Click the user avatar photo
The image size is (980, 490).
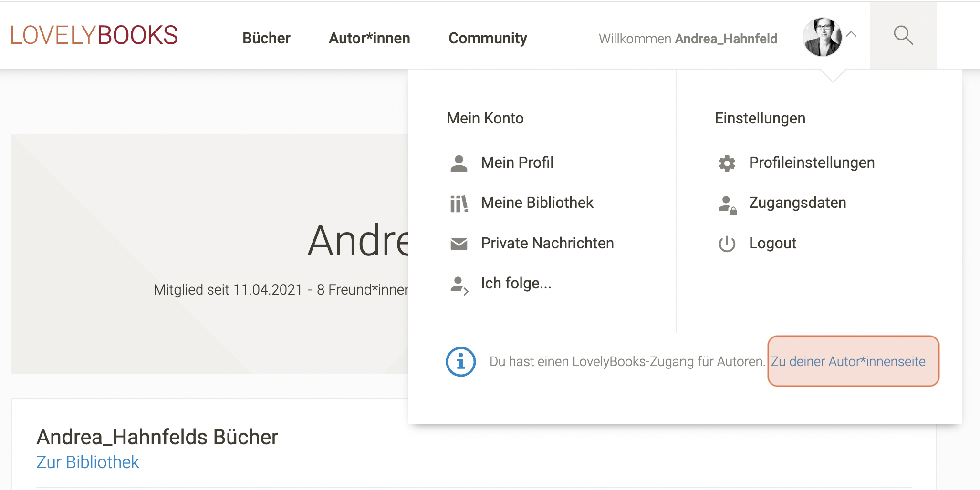(822, 37)
